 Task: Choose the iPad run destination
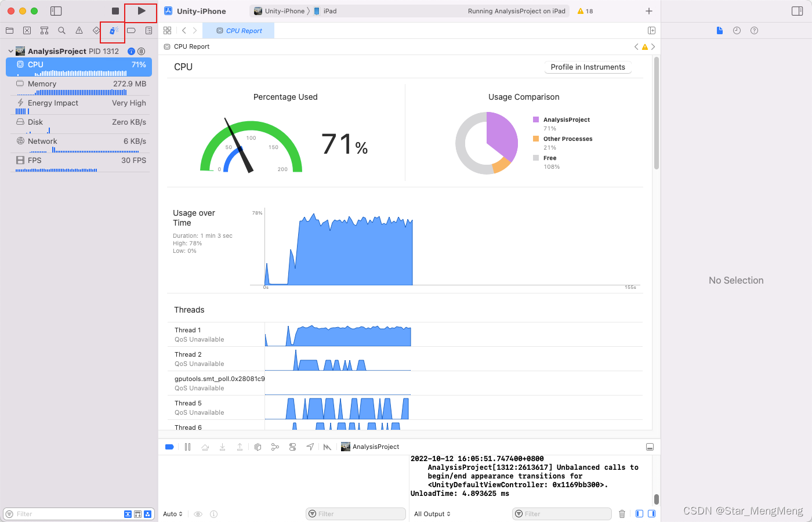pos(325,11)
